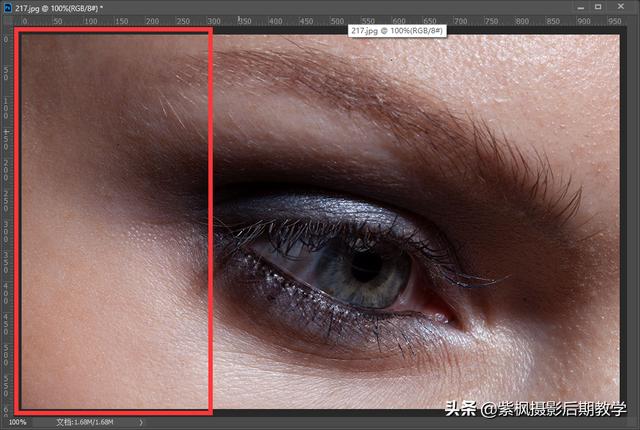Click the pupil of the eye

pyautogui.click(x=365, y=262)
